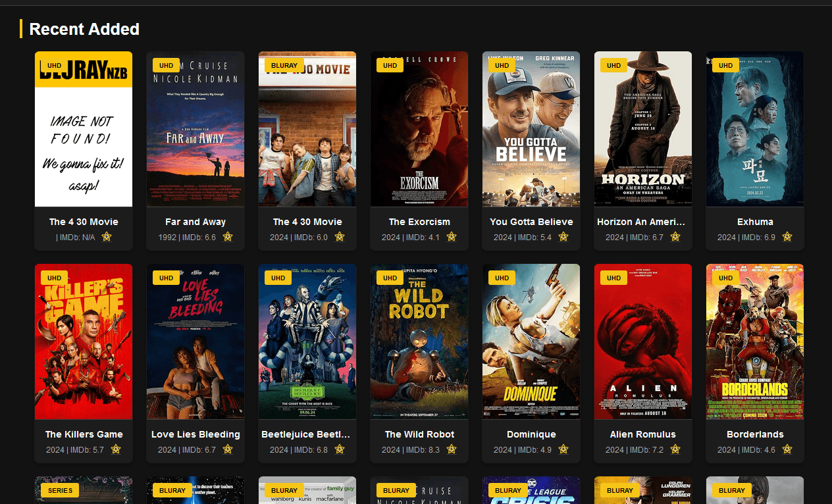Image resolution: width=832 pixels, height=504 pixels.
Task: Click the star icon beside Exhuma's rating
Action: 787,237
